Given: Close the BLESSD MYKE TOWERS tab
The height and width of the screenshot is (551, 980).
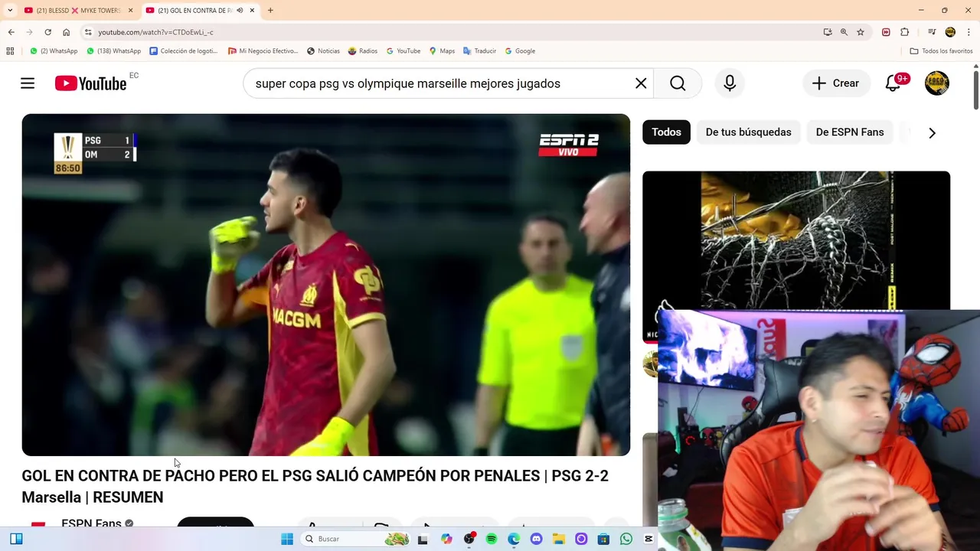Looking at the screenshot, I should pos(131,10).
